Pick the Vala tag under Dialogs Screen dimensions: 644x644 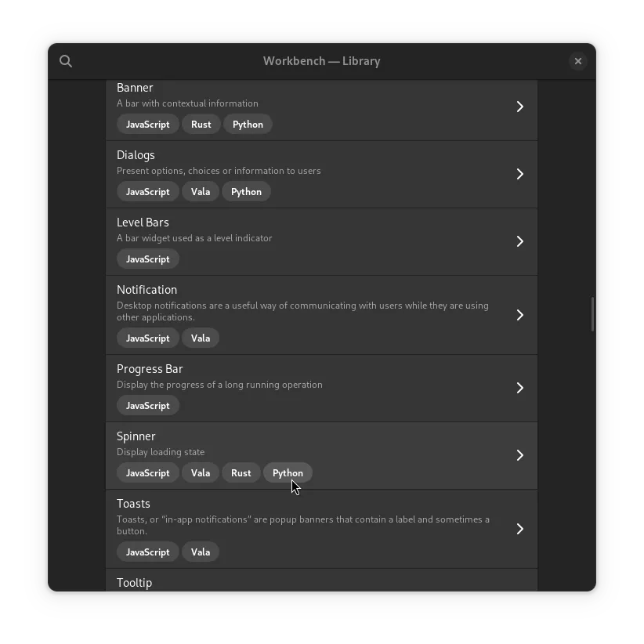click(x=201, y=192)
